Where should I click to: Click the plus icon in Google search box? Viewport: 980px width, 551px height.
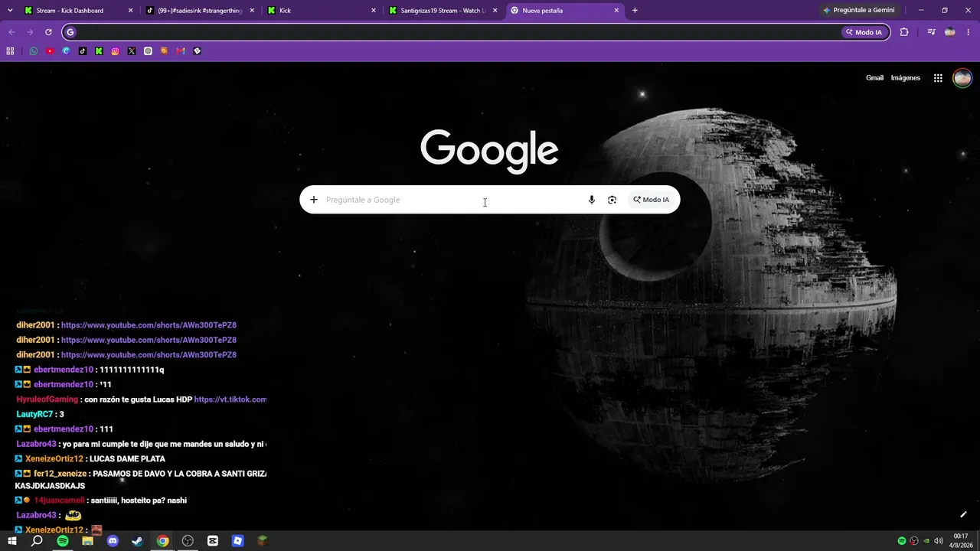[x=314, y=200]
